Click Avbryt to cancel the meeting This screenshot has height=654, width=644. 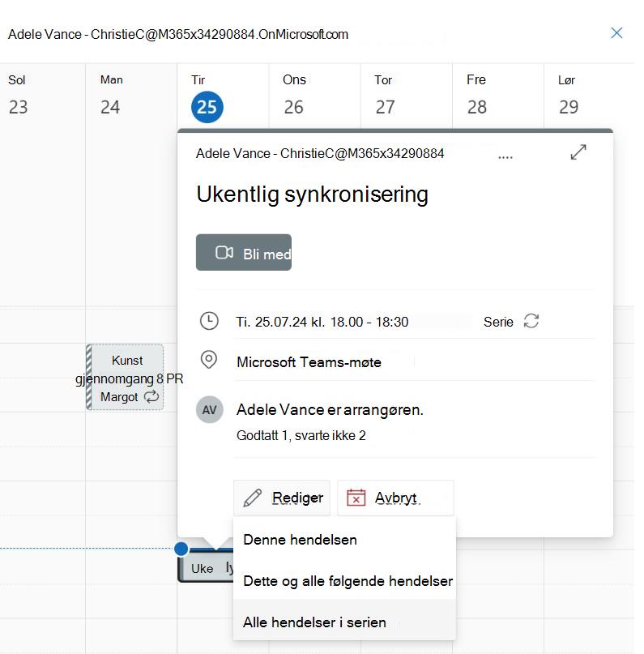click(x=395, y=498)
